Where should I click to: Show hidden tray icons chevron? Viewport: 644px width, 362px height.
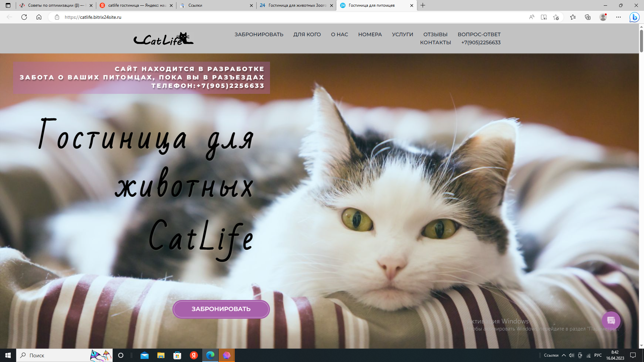click(564, 355)
